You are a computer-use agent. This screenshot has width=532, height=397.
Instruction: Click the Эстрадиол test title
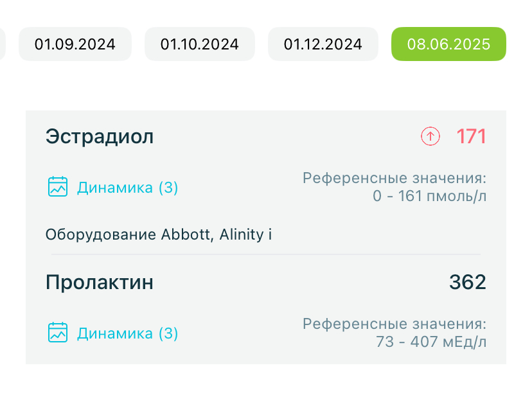(x=100, y=136)
